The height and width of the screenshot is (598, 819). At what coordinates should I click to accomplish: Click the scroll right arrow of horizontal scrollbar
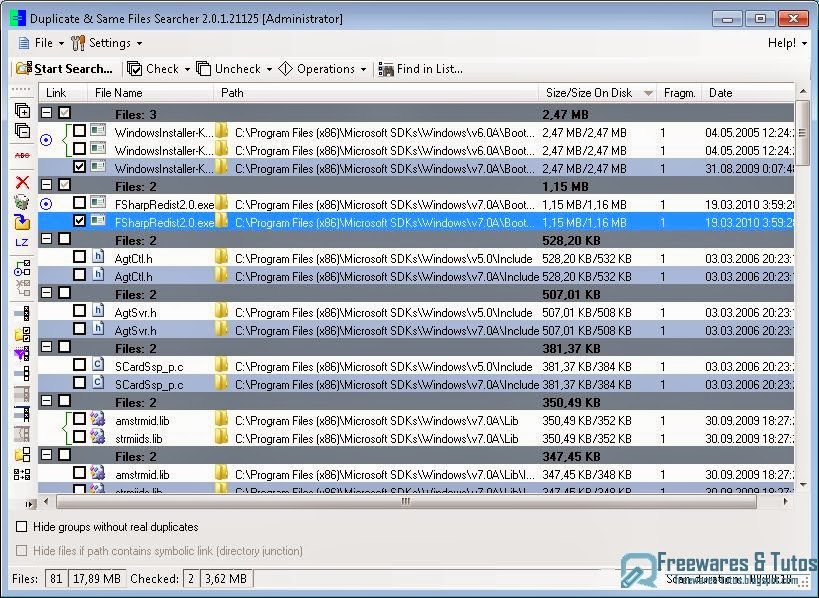click(x=785, y=501)
